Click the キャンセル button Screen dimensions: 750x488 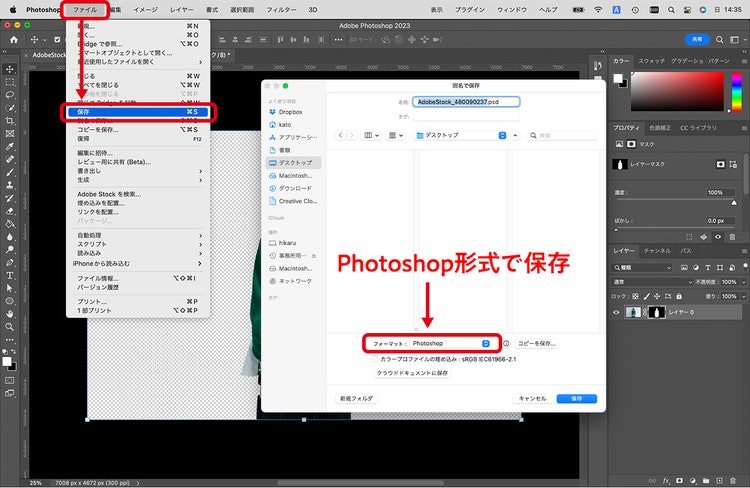tap(532, 399)
